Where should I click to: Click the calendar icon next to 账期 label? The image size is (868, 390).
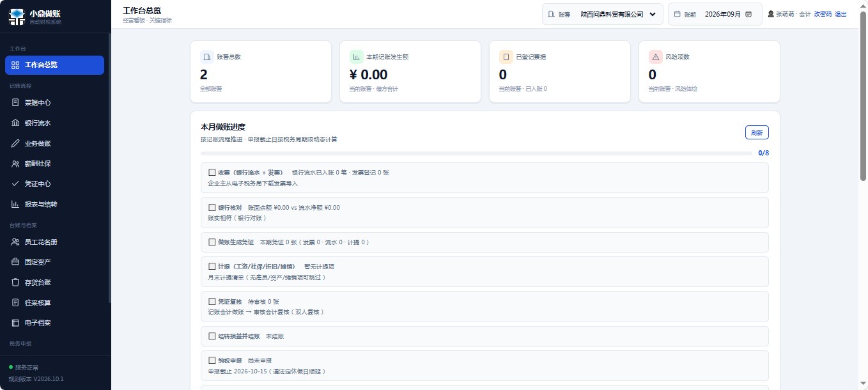pos(678,14)
